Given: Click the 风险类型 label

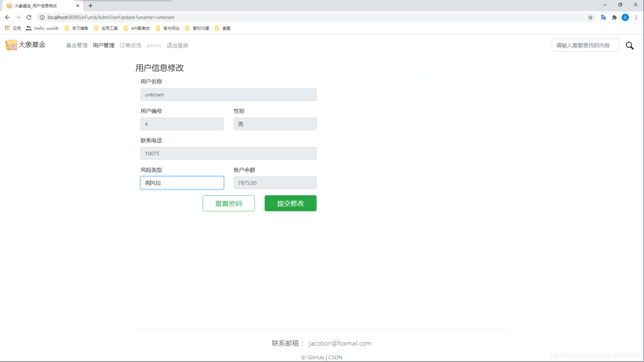Looking at the screenshot, I should (x=151, y=170).
